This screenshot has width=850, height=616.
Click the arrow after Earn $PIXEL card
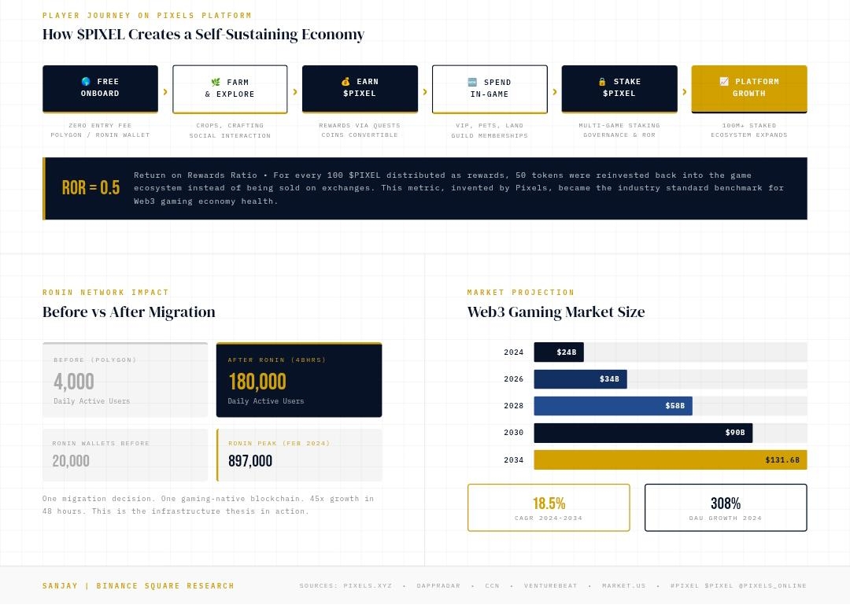(425, 91)
